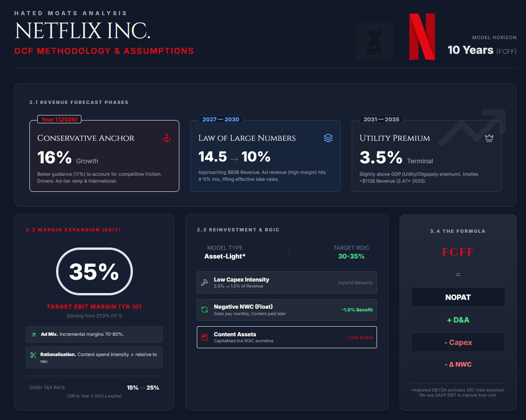Open the Content Assets row
The height and width of the screenshot is (420, 526).
pyautogui.click(x=287, y=337)
